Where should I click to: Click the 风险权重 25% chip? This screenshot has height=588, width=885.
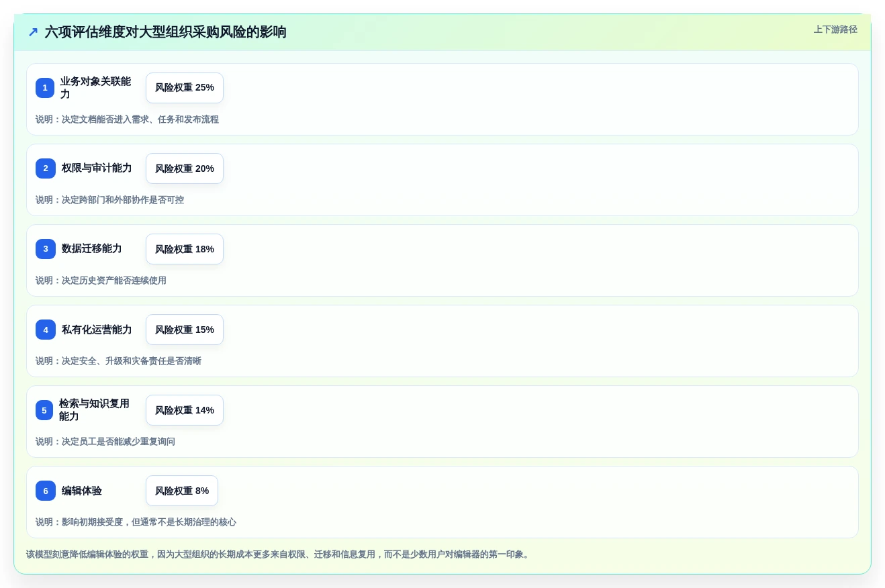(x=185, y=88)
